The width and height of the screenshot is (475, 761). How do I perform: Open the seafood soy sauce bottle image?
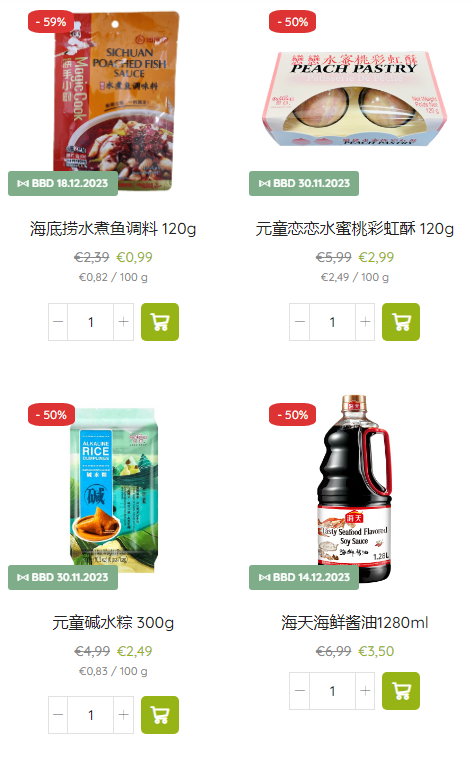355,488
